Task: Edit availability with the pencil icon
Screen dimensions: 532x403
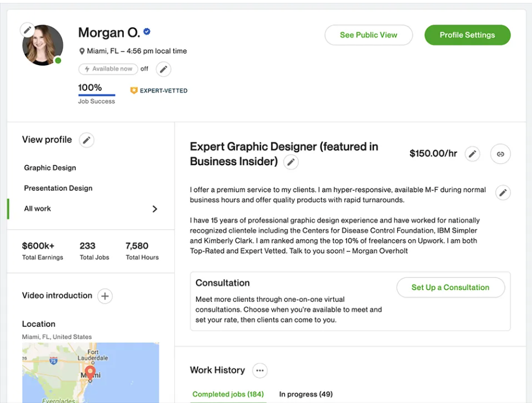Action: click(163, 69)
